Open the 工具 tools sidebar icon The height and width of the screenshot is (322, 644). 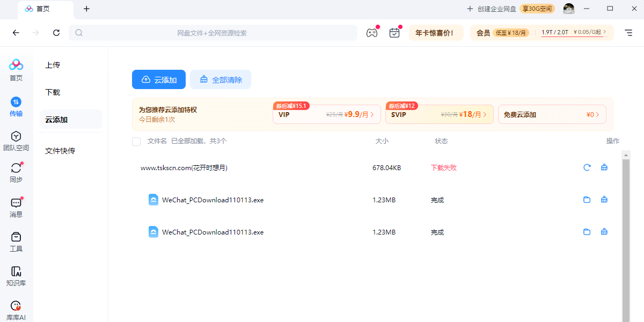(16, 242)
